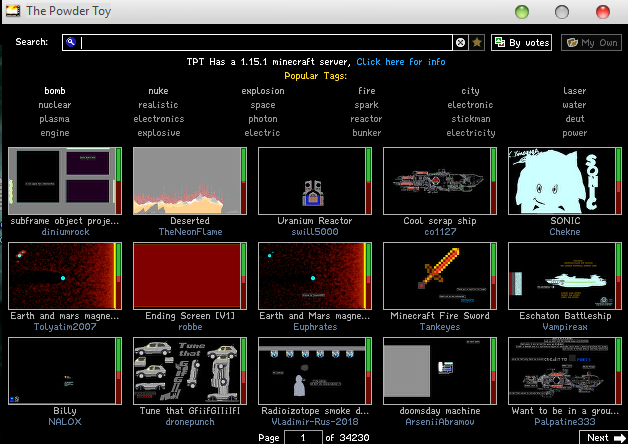Screen dimensions: 628x444
Task: View author dronepunch's saves
Action: click(x=190, y=422)
